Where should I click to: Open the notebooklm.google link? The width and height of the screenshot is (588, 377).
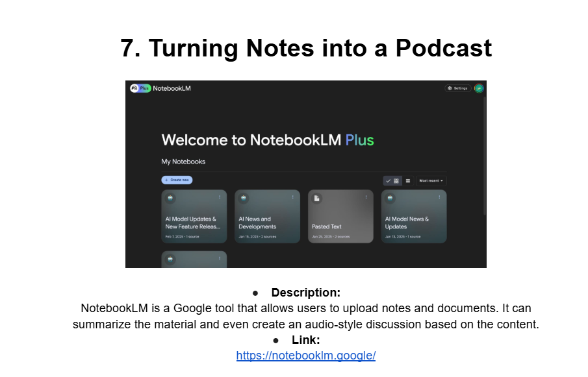tap(305, 356)
